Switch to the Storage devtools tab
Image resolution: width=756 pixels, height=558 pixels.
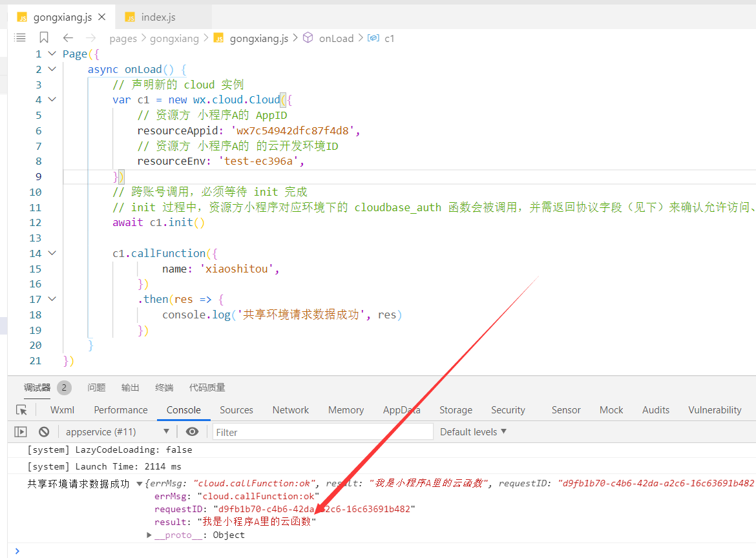[456, 410]
